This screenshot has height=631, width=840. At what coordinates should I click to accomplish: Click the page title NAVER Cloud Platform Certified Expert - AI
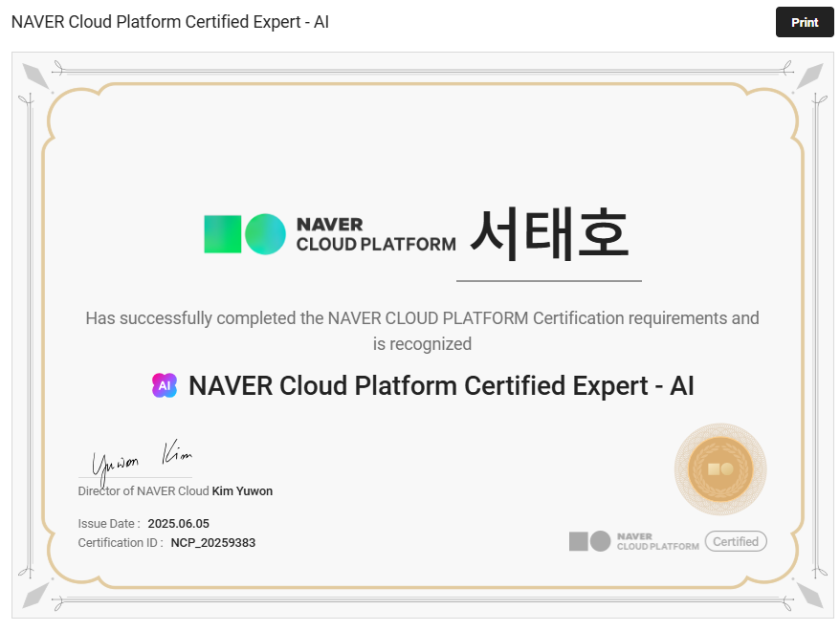coord(169,21)
